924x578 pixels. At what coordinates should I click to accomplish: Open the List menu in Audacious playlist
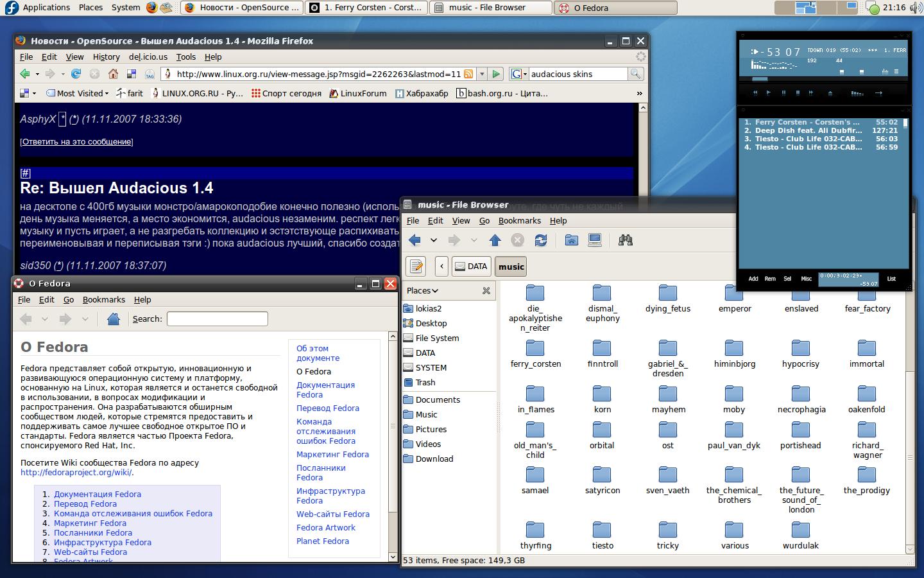(x=891, y=279)
